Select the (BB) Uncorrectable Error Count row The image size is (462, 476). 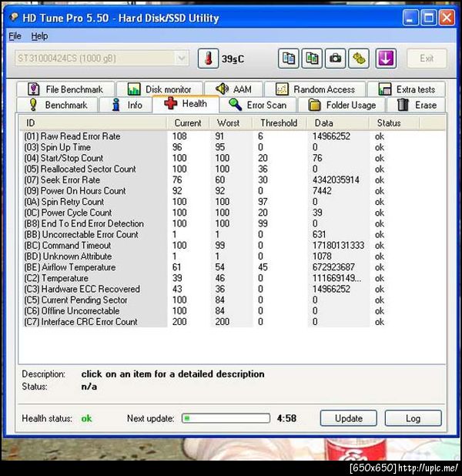coord(233,235)
